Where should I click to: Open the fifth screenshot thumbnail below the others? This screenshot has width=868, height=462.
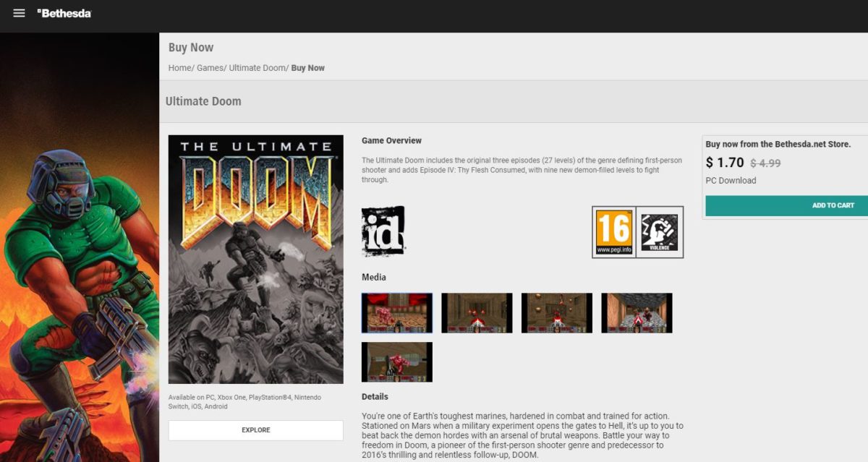[396, 362]
